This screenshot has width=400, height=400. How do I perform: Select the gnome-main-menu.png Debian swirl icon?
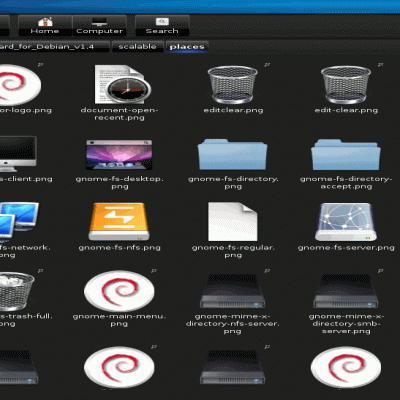point(119,291)
